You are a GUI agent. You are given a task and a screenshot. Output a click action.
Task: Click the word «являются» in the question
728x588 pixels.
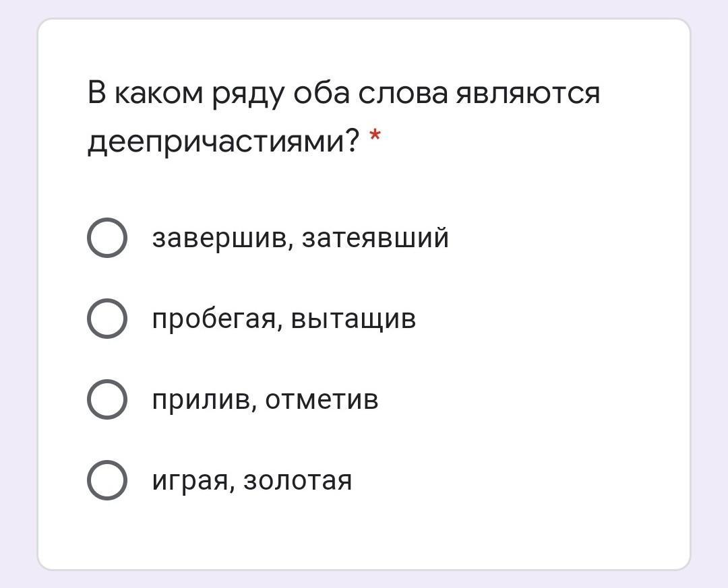(528, 94)
